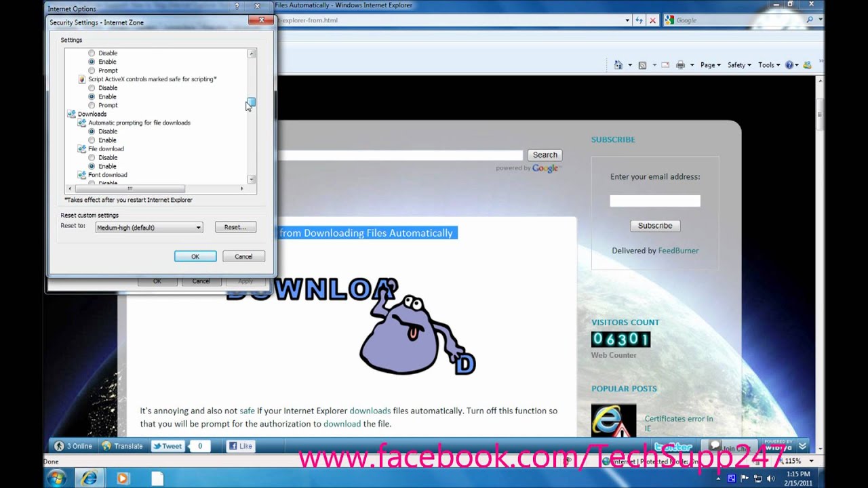Click the email address input field
The height and width of the screenshot is (488, 868).
655,201
